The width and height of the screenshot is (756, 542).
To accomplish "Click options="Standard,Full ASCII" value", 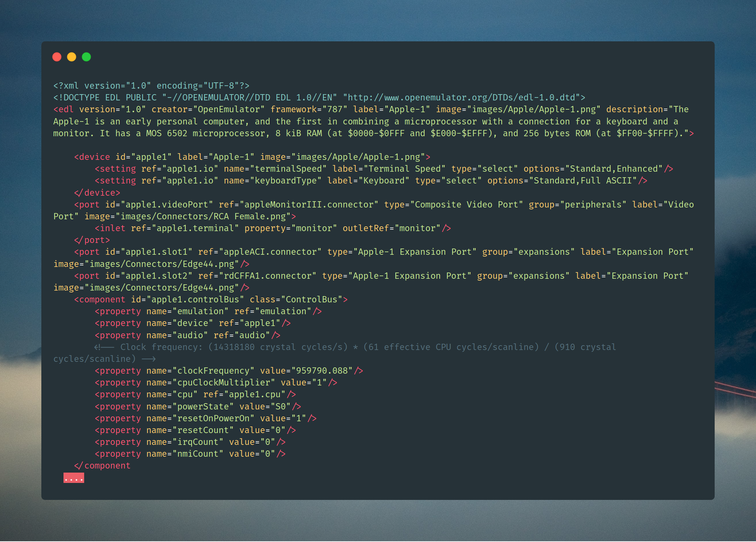I will coord(562,181).
